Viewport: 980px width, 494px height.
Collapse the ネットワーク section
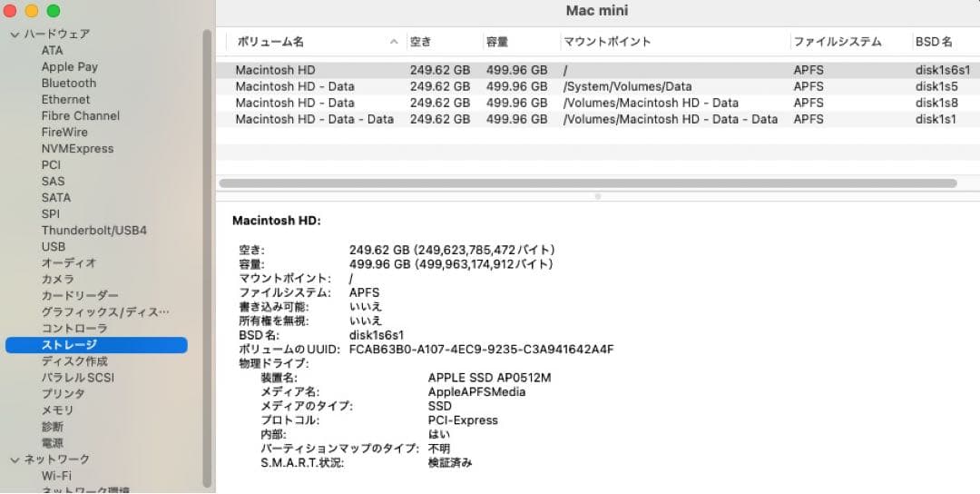click(x=15, y=459)
